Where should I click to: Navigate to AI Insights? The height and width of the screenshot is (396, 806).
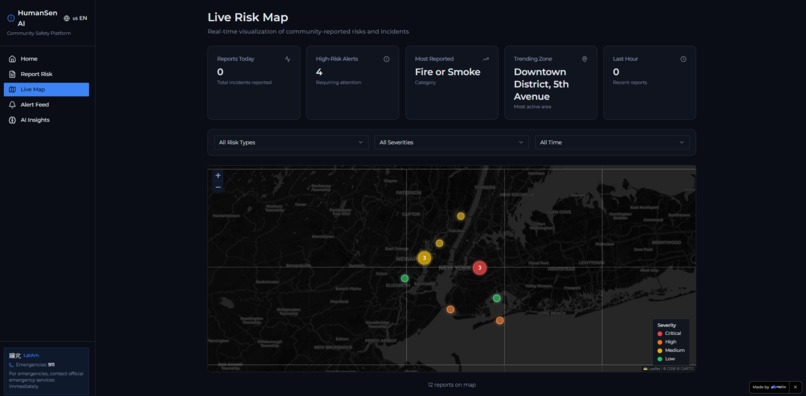point(46,120)
